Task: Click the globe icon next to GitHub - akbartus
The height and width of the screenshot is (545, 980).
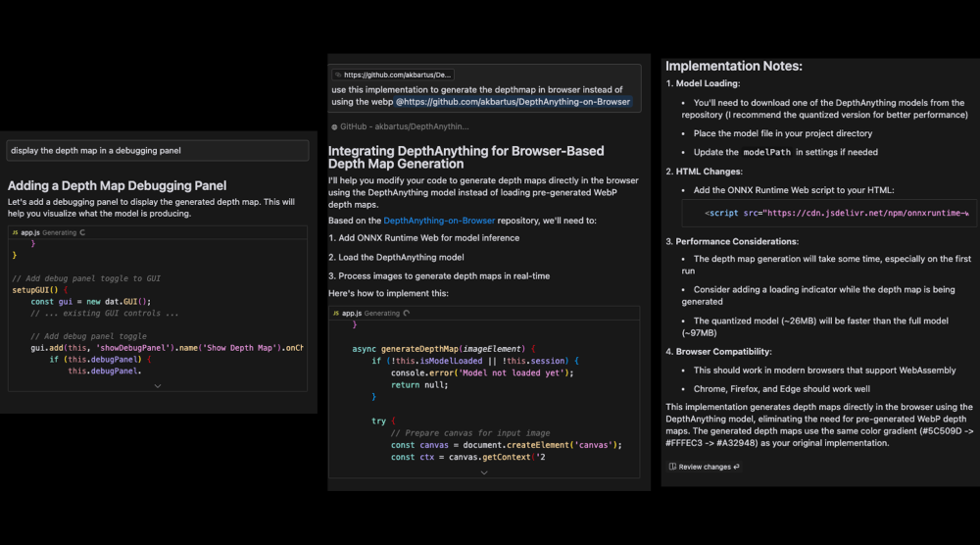Action: tap(333, 126)
